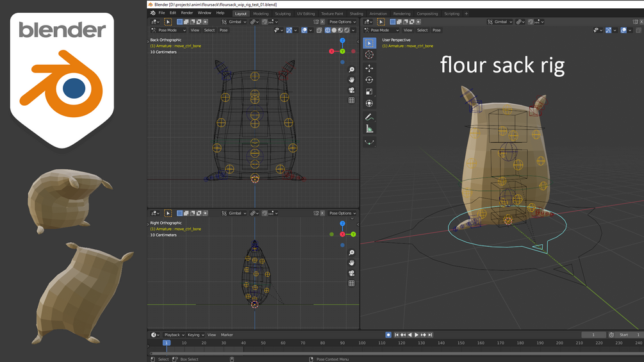Select the Move tool in the toolbar
The width and height of the screenshot is (644, 362).
(x=369, y=68)
